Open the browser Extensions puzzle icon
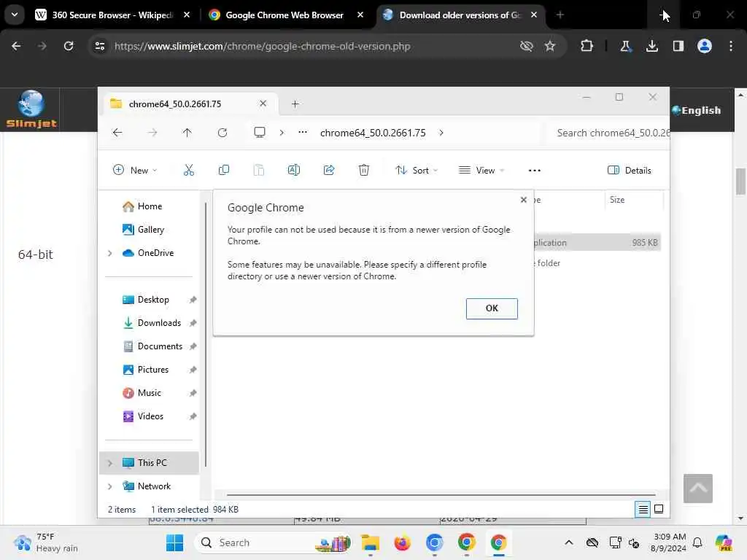Viewport: 747px width, 560px height. (x=587, y=46)
